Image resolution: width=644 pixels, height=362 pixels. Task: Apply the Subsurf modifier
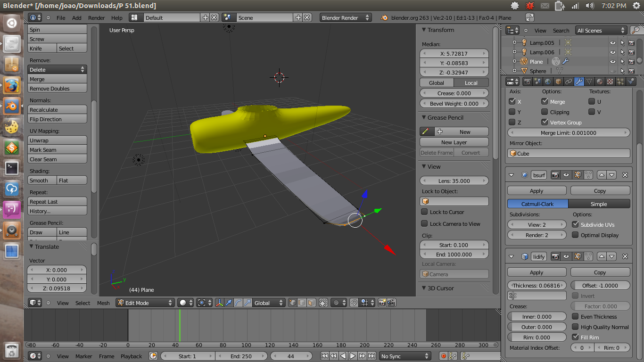click(537, 190)
